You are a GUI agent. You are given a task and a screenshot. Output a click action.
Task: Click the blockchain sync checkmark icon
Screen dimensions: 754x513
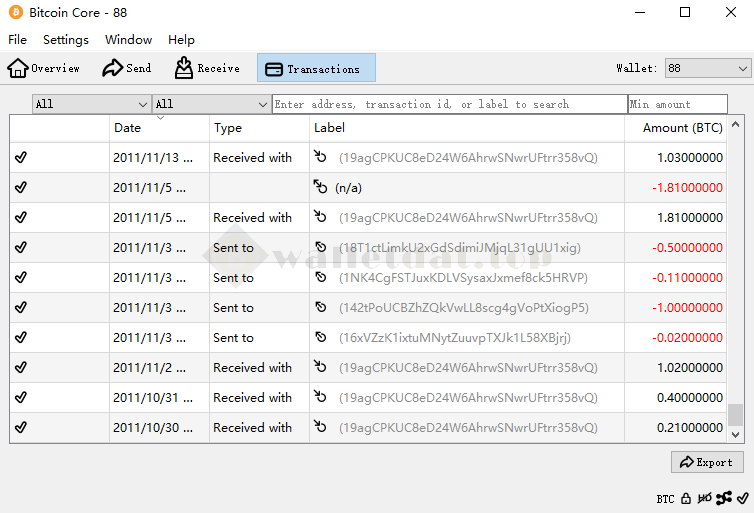(742, 498)
